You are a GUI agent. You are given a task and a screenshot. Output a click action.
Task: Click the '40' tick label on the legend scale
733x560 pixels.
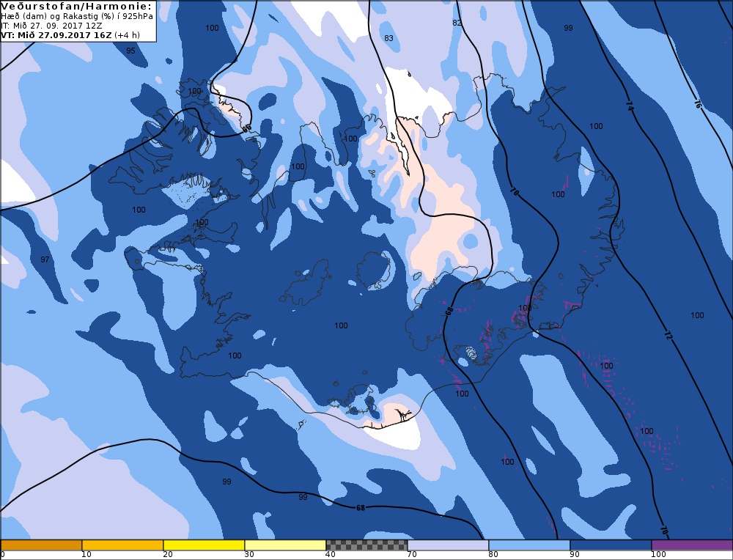tap(331, 555)
